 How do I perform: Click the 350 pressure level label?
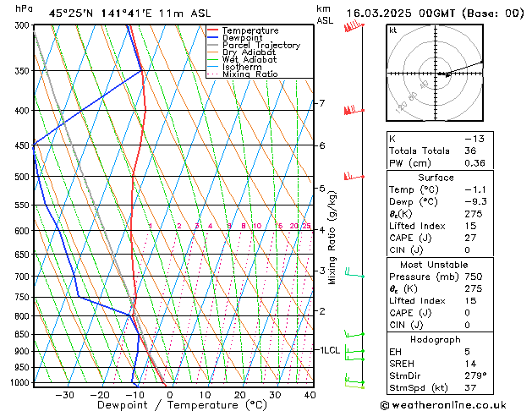tap(24, 71)
